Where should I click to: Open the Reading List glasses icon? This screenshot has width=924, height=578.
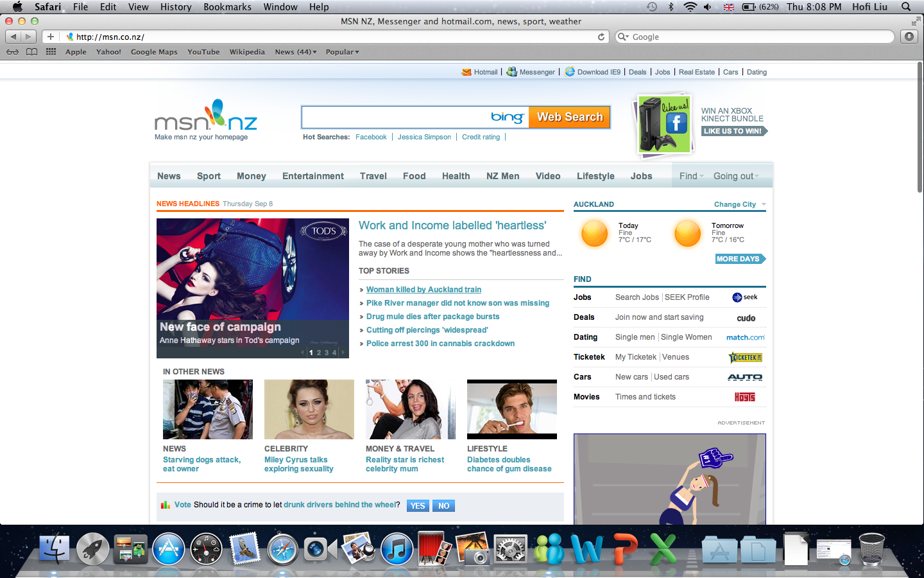pyautogui.click(x=12, y=52)
